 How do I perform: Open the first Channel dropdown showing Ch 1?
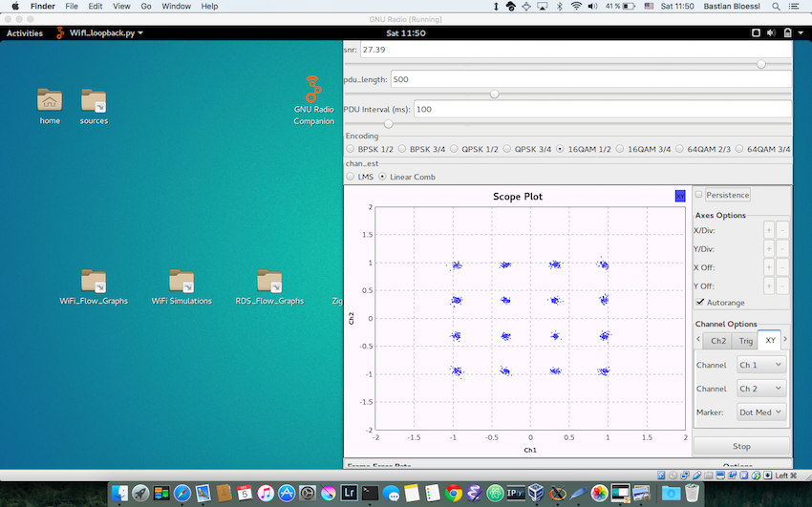pos(760,365)
